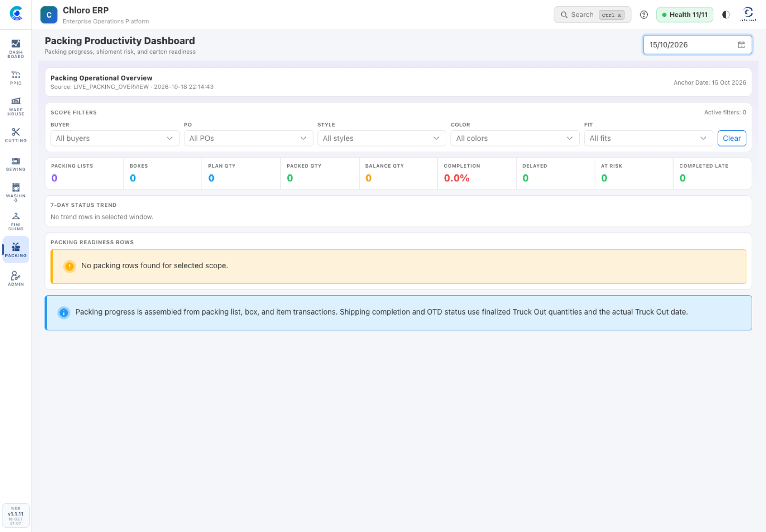This screenshot has width=766, height=532.
Task: Click the Delayed count metric card
Action: click(555, 174)
